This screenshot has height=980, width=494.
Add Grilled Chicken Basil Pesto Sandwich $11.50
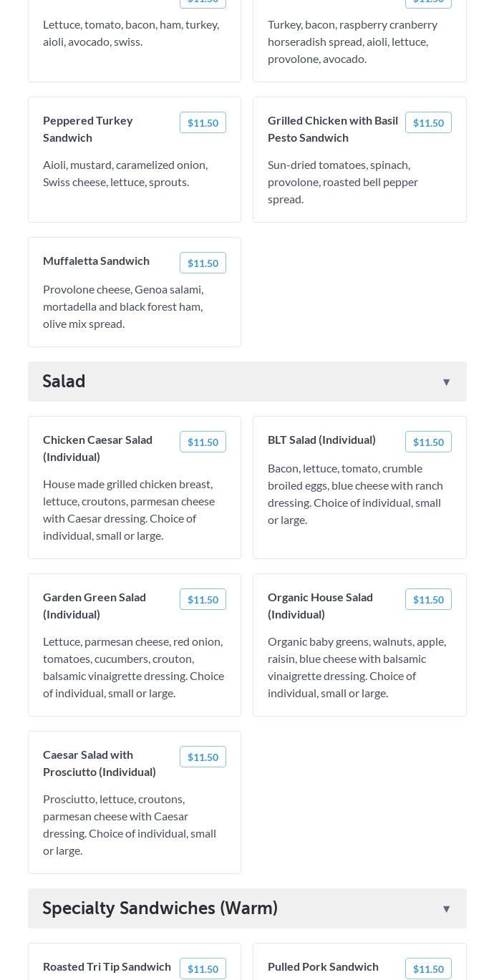pyautogui.click(x=428, y=123)
